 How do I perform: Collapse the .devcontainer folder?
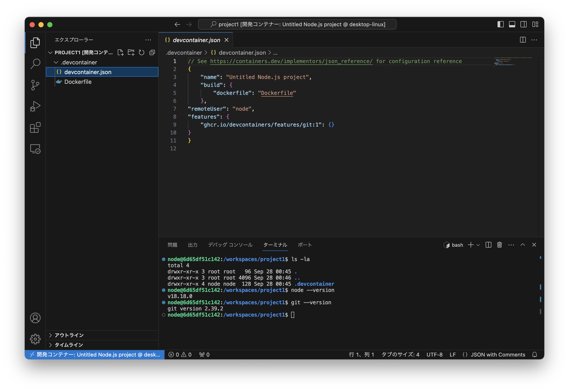[56, 62]
